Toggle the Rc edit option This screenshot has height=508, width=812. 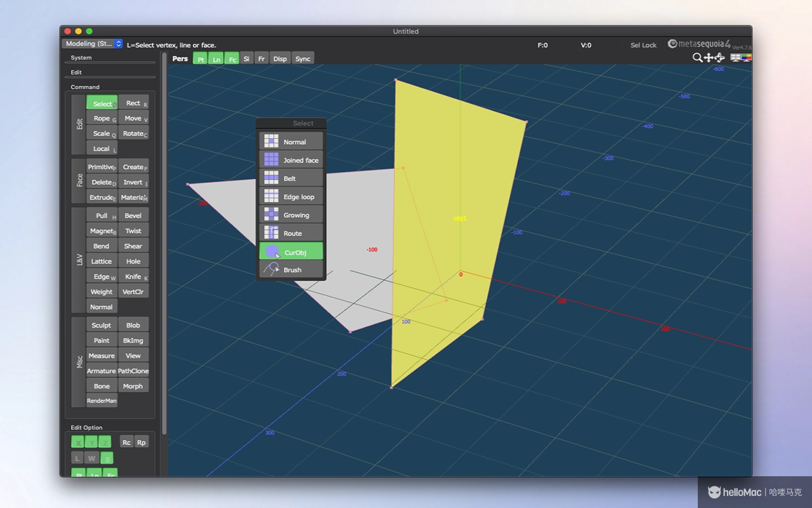tap(126, 443)
